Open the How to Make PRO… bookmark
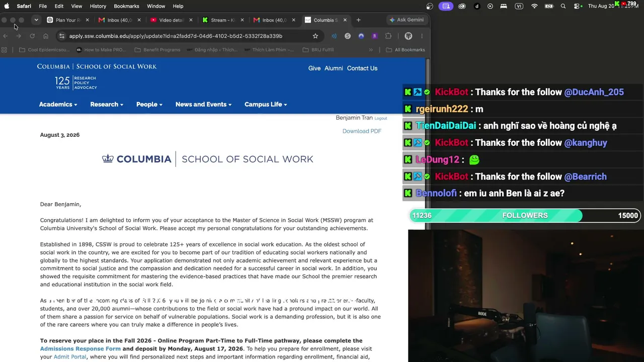Viewport: 644px width, 362px height. pyautogui.click(x=101, y=50)
